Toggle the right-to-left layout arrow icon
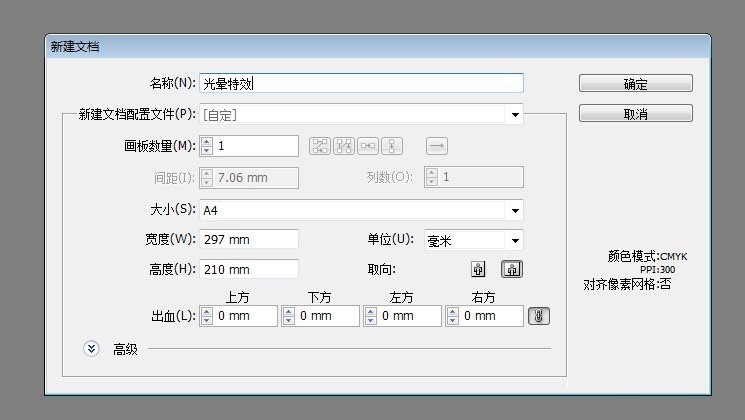This screenshot has height=420, width=745. pyautogui.click(x=437, y=146)
